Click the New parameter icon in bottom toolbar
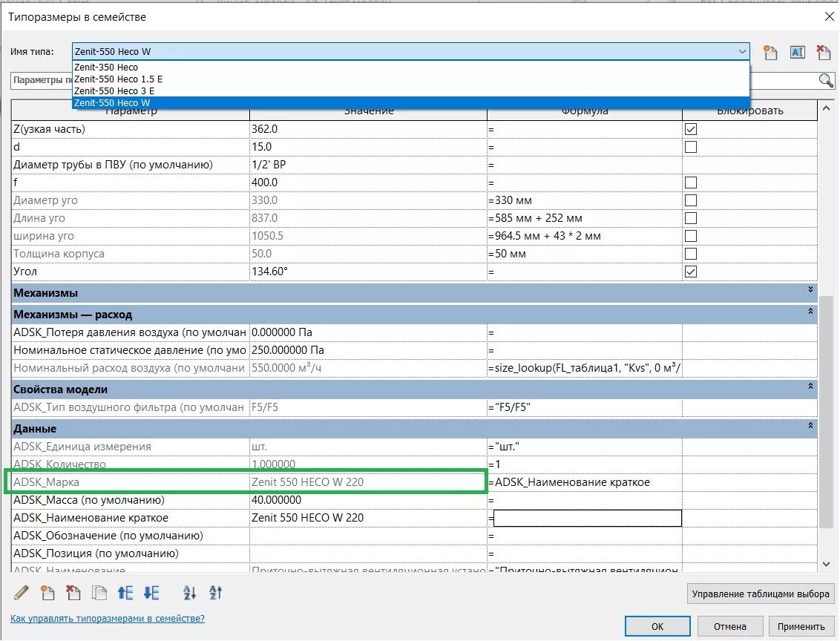840x641 pixels. [x=48, y=593]
